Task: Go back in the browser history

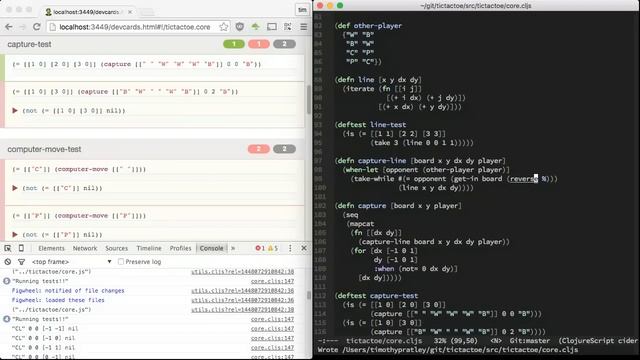Action: click(x=9, y=27)
